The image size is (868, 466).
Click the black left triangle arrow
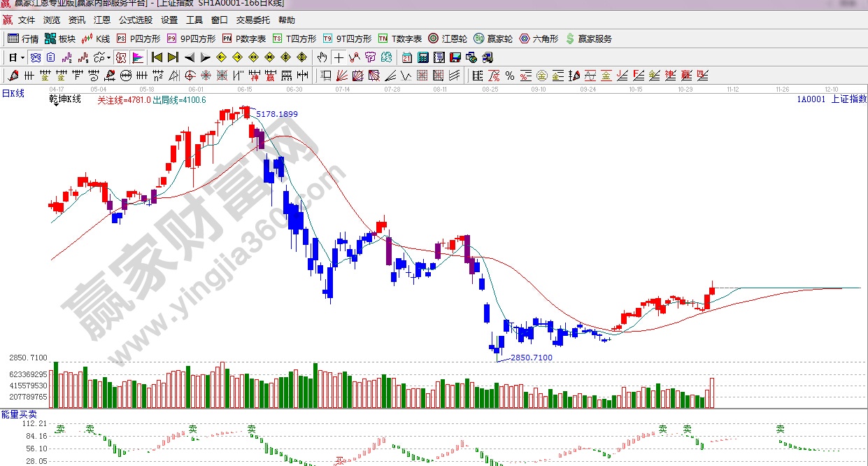(x=190, y=57)
